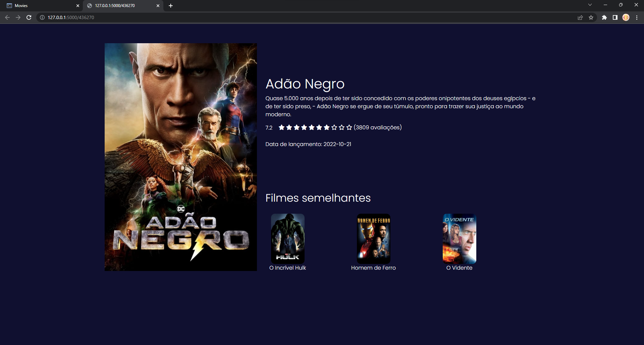
Task: Click the last empty rating star
Action: point(349,127)
